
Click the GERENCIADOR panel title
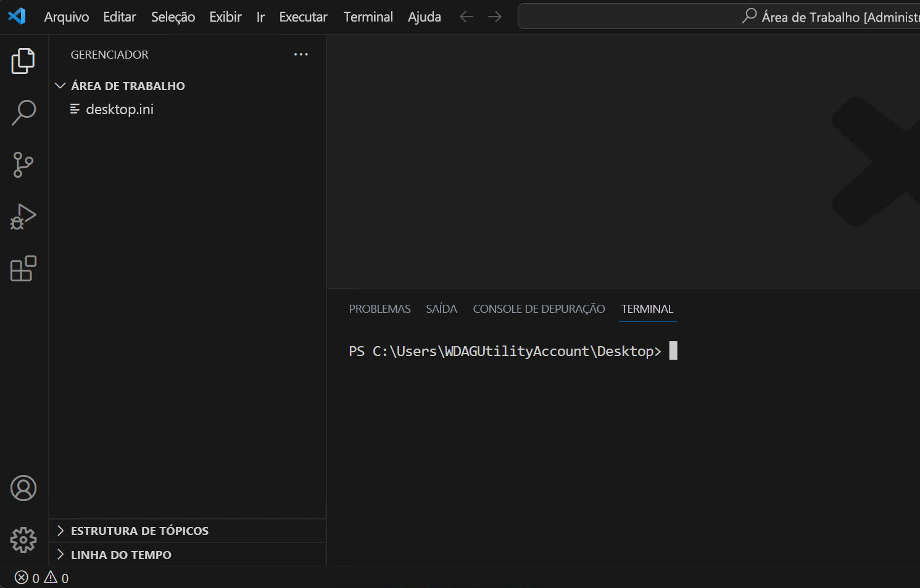click(110, 54)
